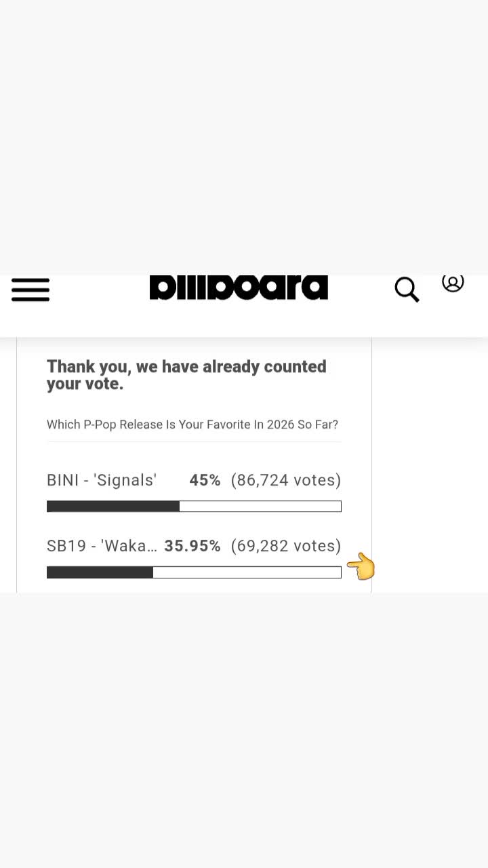
Task: Click the 86,724 votes count
Action: click(286, 480)
